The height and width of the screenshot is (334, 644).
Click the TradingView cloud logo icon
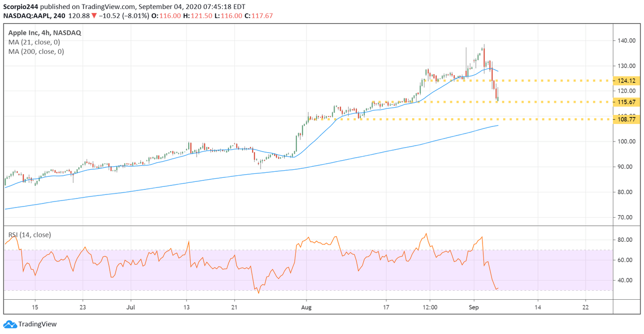tap(10, 324)
